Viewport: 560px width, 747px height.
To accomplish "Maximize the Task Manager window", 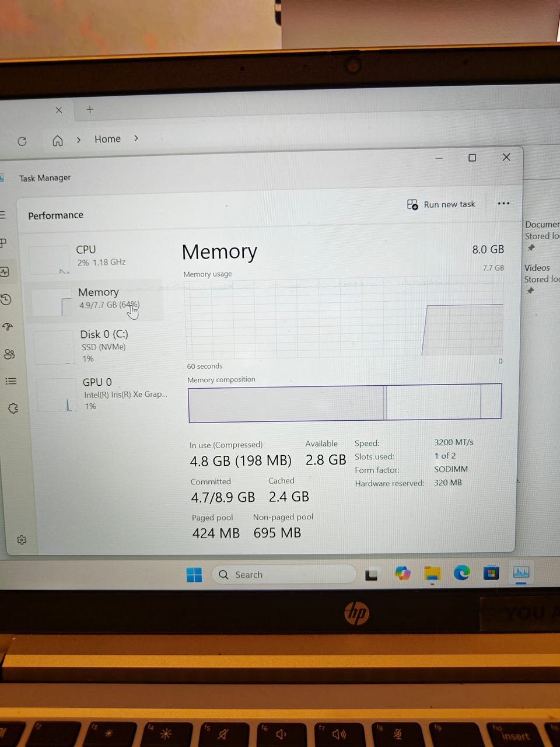I will pyautogui.click(x=472, y=158).
